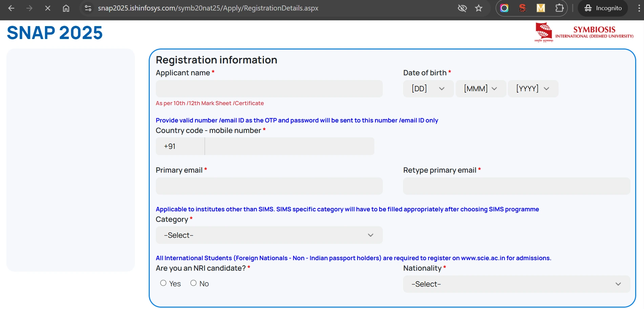
Task: Go back to the previous page
Action: tap(11, 8)
